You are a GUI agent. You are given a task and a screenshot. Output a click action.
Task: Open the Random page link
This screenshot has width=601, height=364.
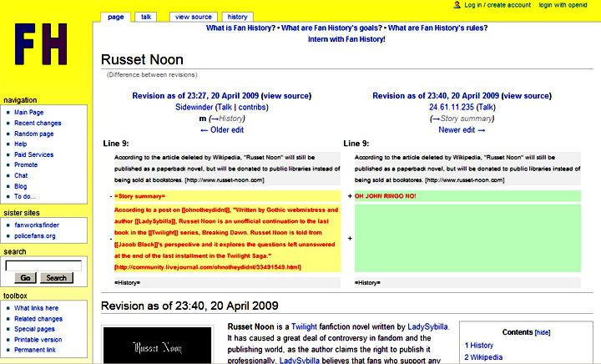click(35, 134)
